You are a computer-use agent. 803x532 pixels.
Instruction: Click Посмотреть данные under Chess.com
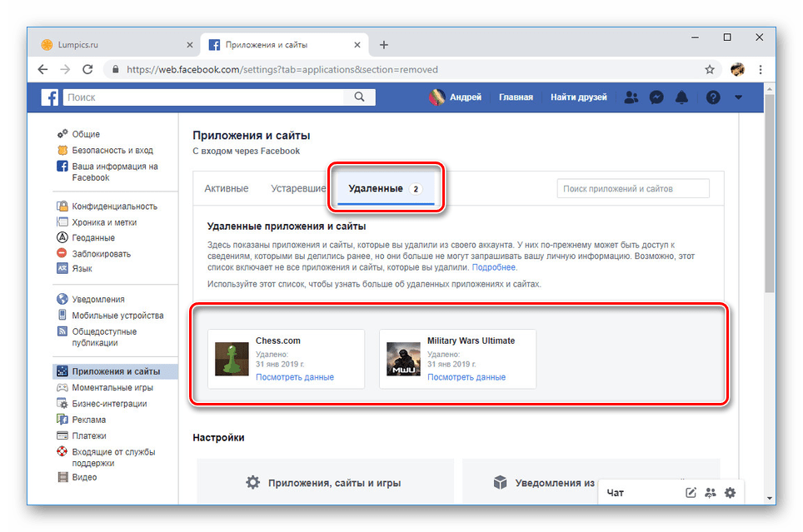coord(295,377)
